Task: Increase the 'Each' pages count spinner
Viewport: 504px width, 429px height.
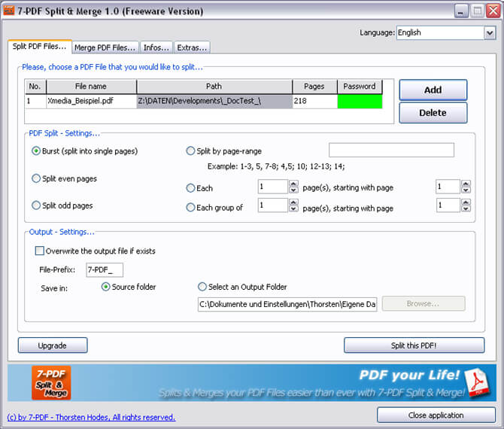Action: (294, 183)
